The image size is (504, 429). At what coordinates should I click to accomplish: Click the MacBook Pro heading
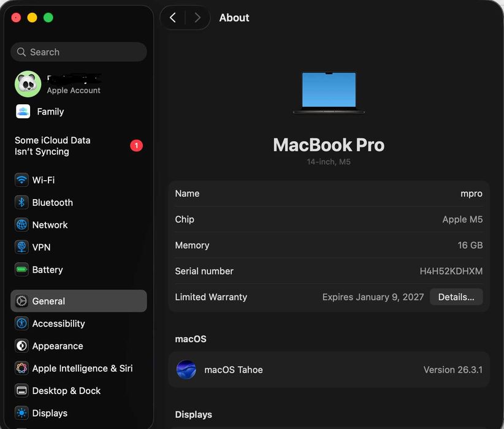[x=329, y=145]
